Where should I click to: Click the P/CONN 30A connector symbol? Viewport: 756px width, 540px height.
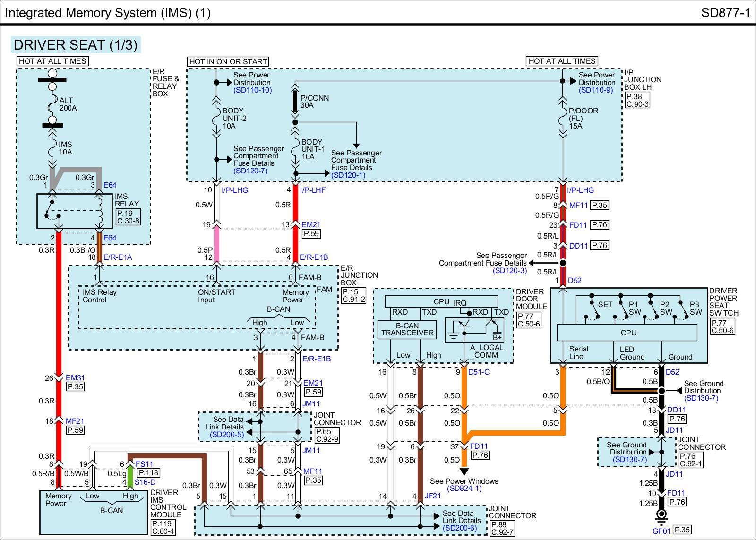point(295,102)
